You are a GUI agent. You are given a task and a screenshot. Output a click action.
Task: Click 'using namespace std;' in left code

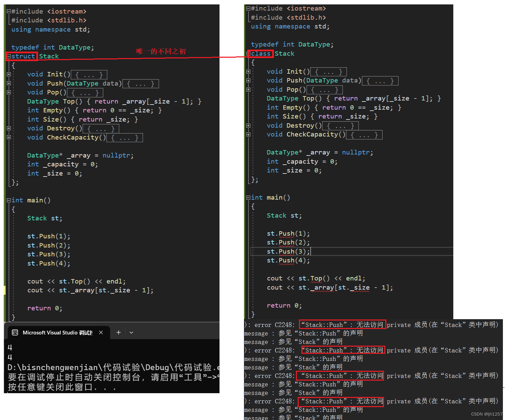[x=51, y=30]
